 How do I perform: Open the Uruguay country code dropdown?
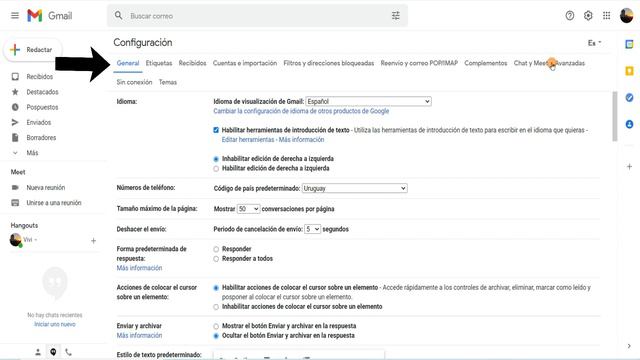coord(354,188)
